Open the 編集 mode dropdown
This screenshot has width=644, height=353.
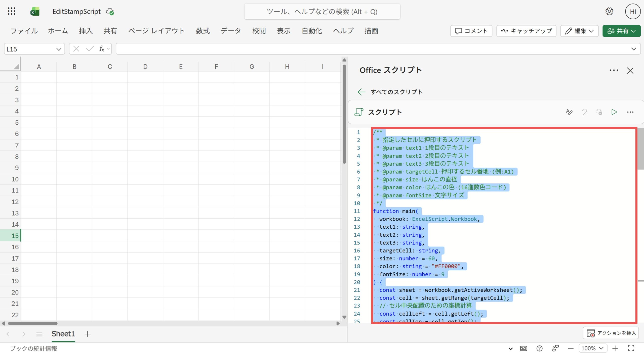pyautogui.click(x=579, y=31)
